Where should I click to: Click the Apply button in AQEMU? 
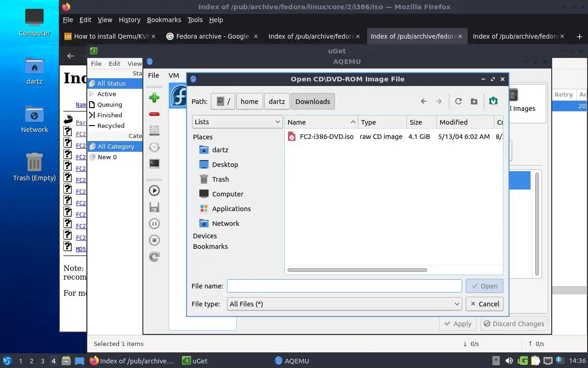point(458,324)
